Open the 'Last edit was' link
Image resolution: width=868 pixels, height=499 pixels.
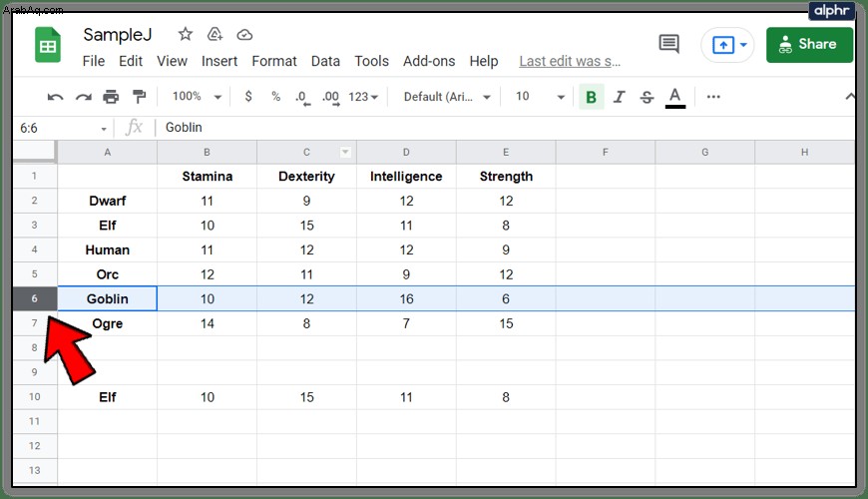(570, 62)
